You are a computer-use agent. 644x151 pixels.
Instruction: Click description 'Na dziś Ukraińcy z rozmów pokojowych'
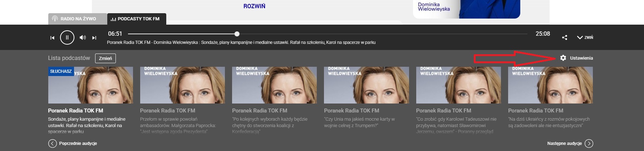point(549,122)
